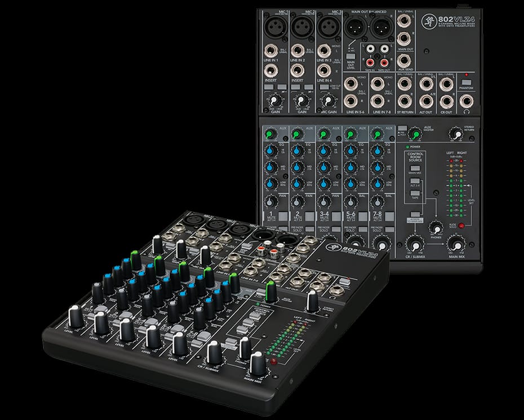Click the LINE IN 4 jack on upright mixer

[324, 71]
